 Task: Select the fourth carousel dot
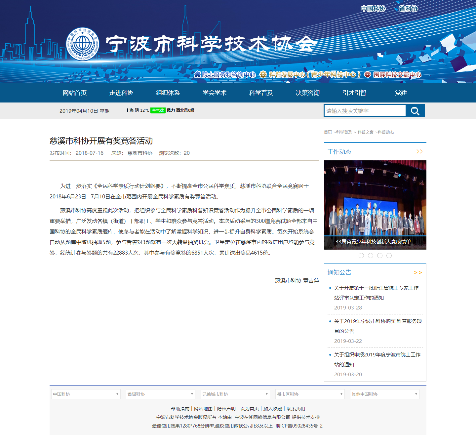(389, 256)
